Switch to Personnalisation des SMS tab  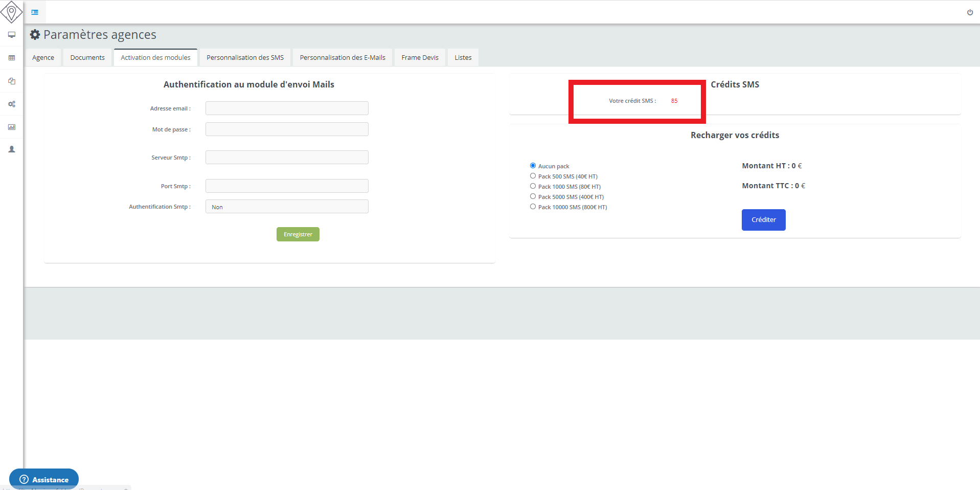click(x=245, y=58)
